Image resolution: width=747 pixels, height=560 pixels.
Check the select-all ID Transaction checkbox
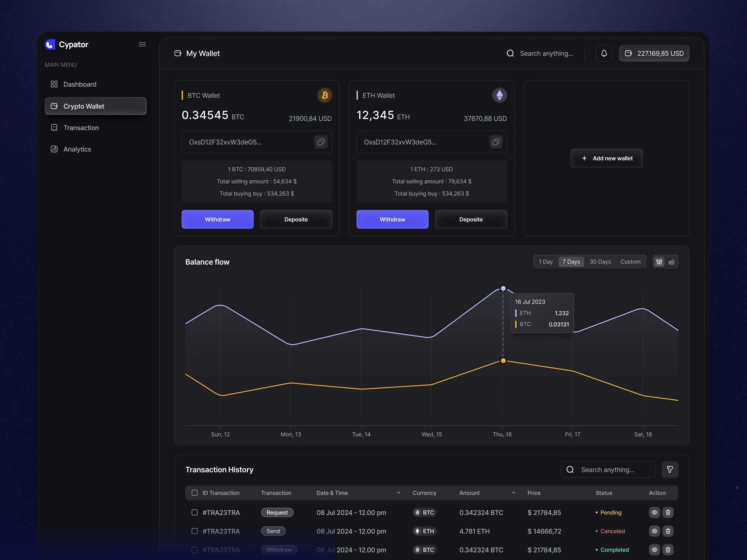point(194,493)
